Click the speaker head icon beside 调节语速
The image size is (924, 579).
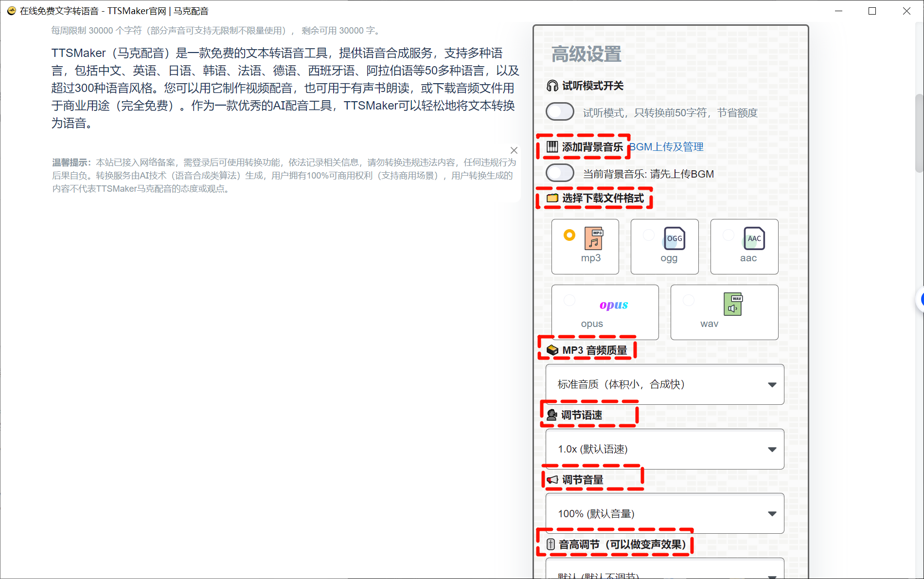pyautogui.click(x=552, y=415)
